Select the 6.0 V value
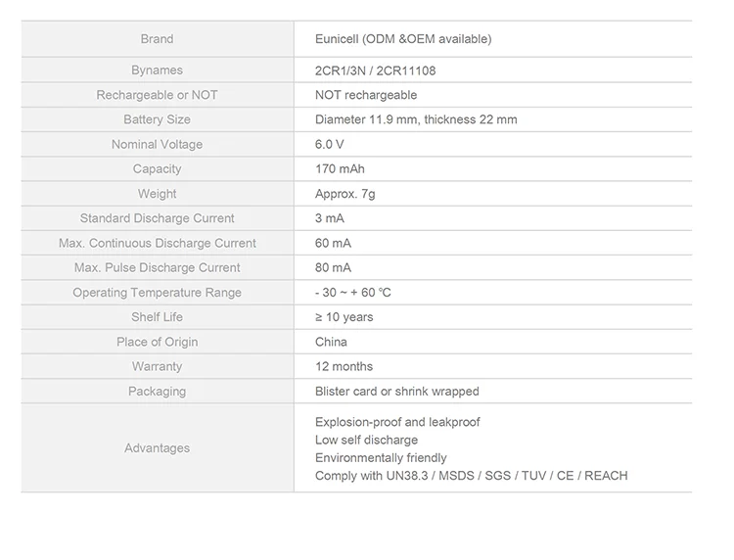Viewport: 734px width, 560px height. 329,144
